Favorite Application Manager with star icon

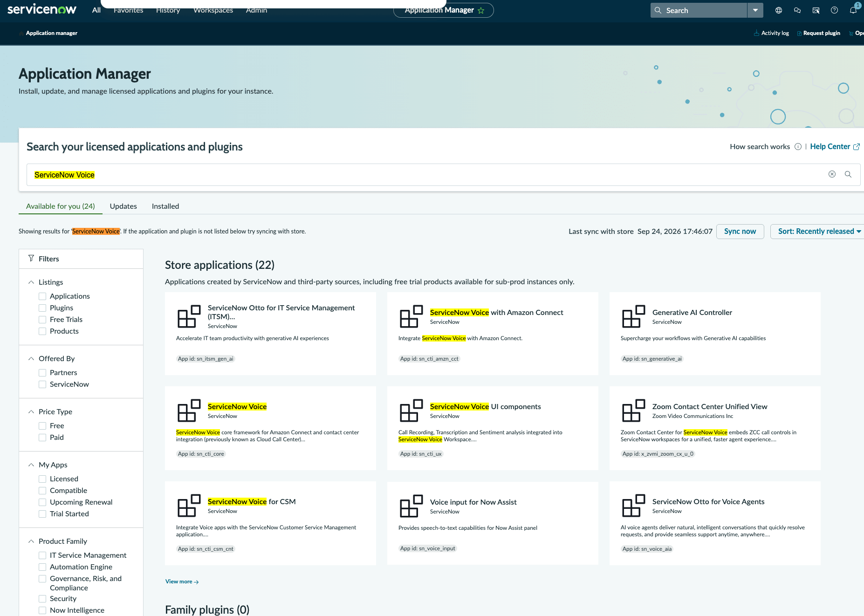pyautogui.click(x=481, y=10)
